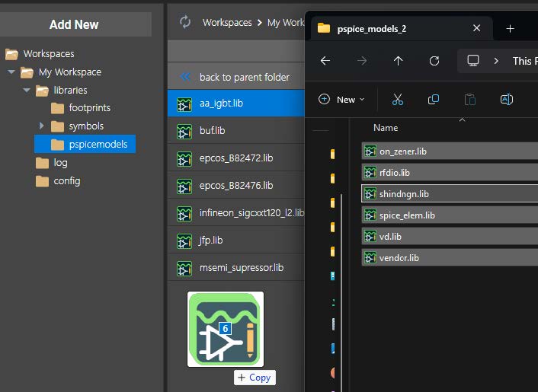
Task: Click the double-chevron back icon
Action: tap(185, 76)
